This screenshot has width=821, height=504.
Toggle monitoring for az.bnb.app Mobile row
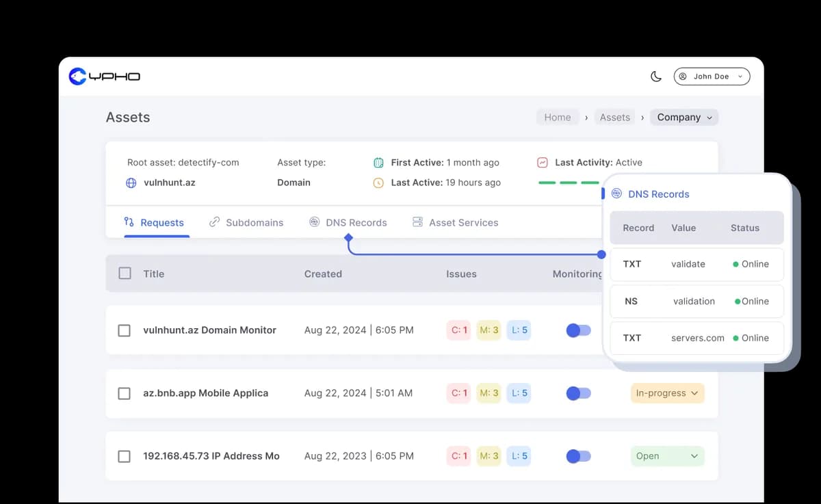(578, 393)
